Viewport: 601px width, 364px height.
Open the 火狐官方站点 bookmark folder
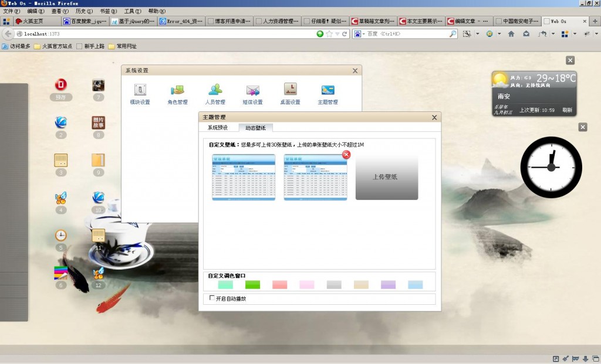pyautogui.click(x=53, y=46)
